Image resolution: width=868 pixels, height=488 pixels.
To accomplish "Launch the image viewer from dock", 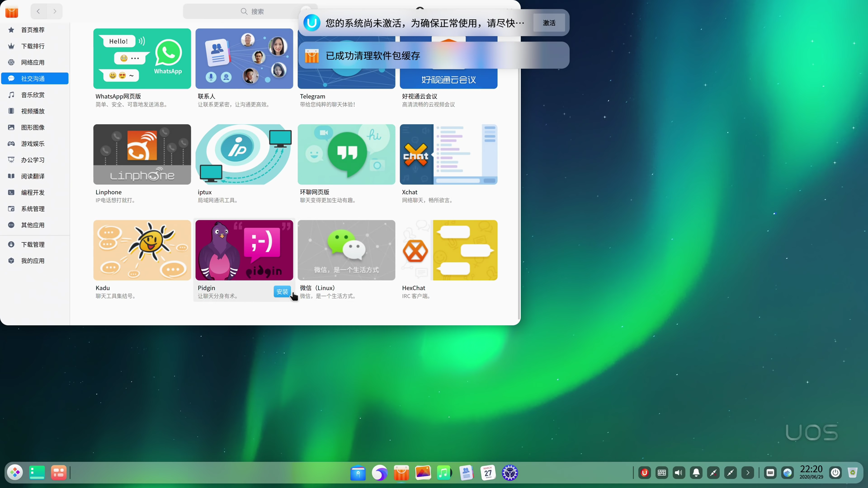I will (x=423, y=473).
